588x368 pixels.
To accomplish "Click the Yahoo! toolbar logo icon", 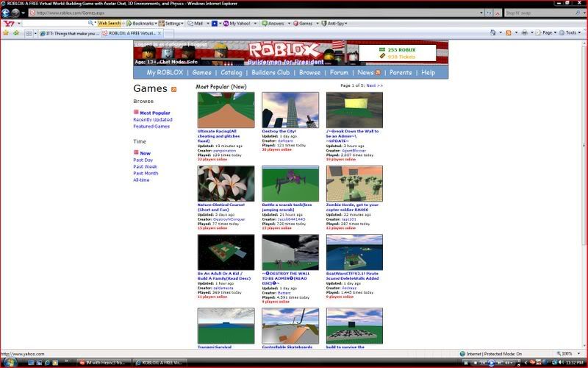I will point(7,23).
